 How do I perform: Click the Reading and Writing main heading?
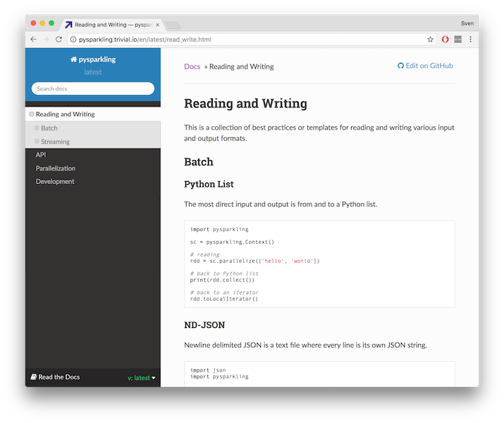pyautogui.click(x=245, y=104)
